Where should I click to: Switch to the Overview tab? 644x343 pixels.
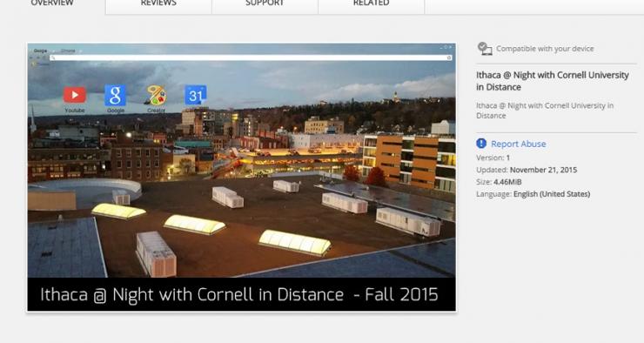(52, 4)
